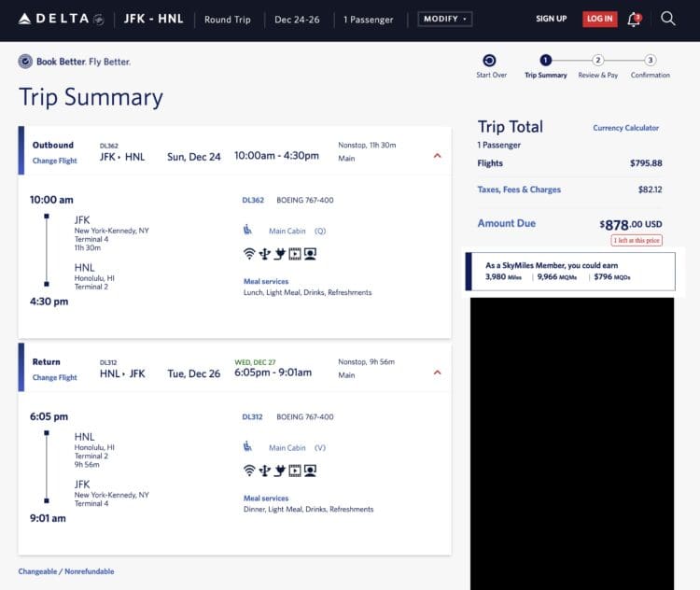
Task: Click Flights price $795.88
Action: [x=646, y=163]
